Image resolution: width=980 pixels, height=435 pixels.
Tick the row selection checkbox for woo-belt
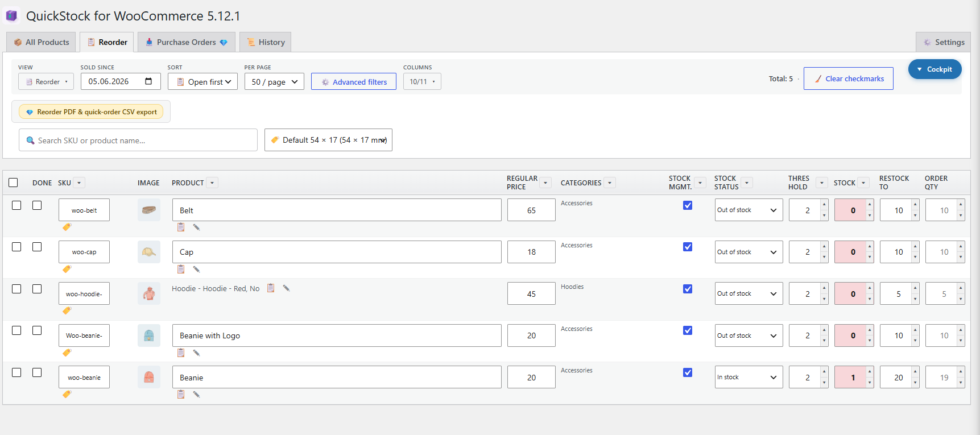coord(16,205)
